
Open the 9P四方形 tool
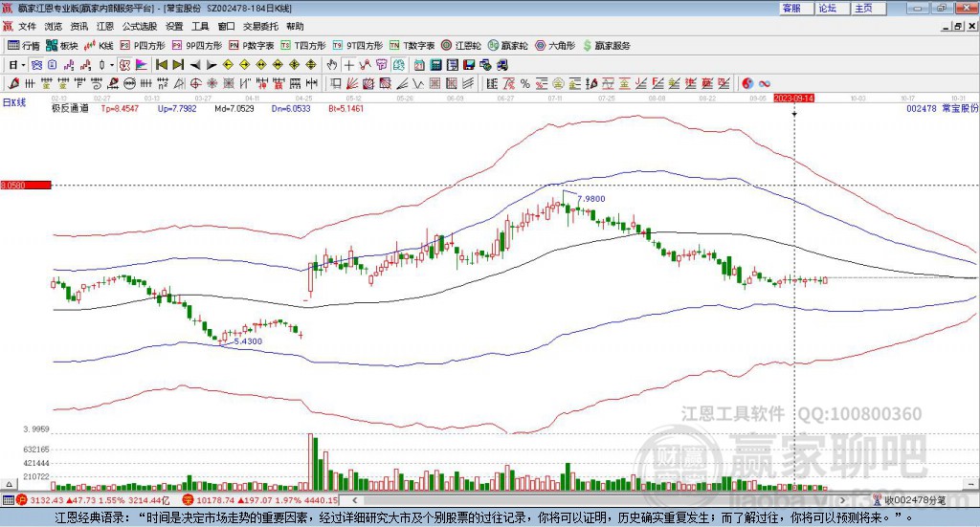(x=197, y=46)
